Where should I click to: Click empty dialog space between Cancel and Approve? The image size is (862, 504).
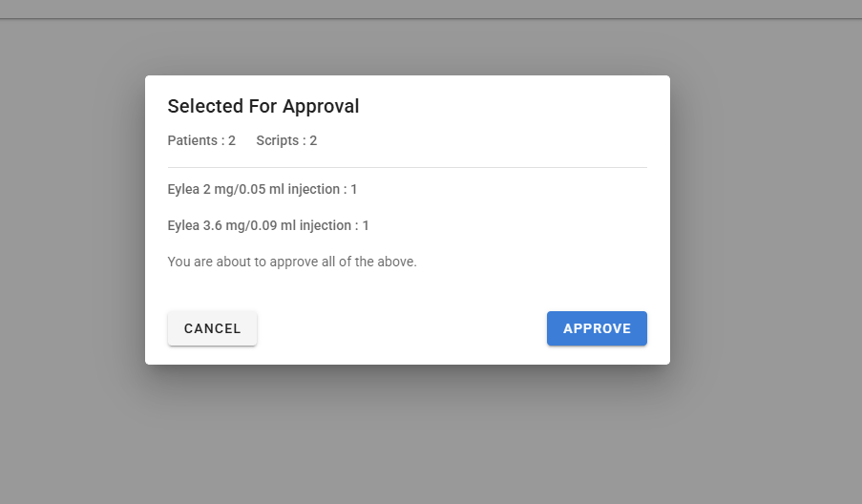coord(401,328)
